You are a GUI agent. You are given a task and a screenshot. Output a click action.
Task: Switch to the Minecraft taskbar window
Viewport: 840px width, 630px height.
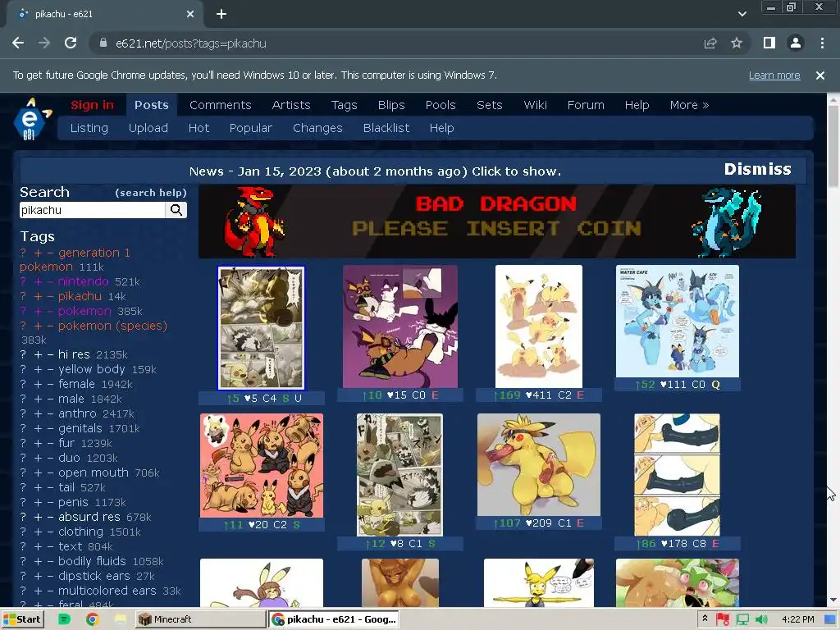point(199,619)
